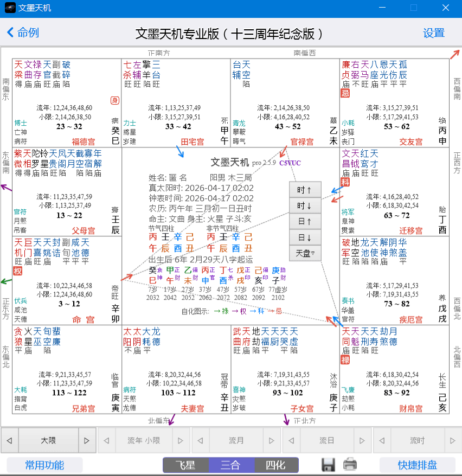Viewport: 462px width, 476px height.
Task: Click 真太阳时 date line
Action: pos(201,188)
